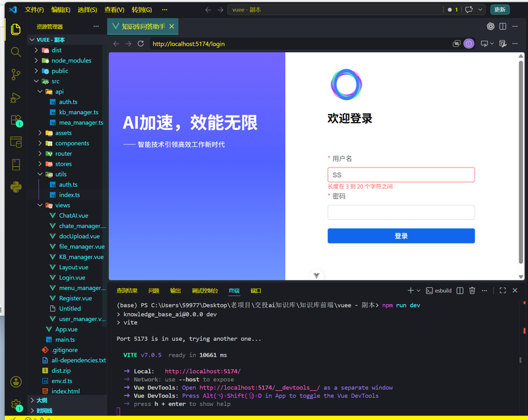Image resolution: width=528 pixels, height=420 pixels.
Task: Close the terminal panel
Action: [515, 291]
